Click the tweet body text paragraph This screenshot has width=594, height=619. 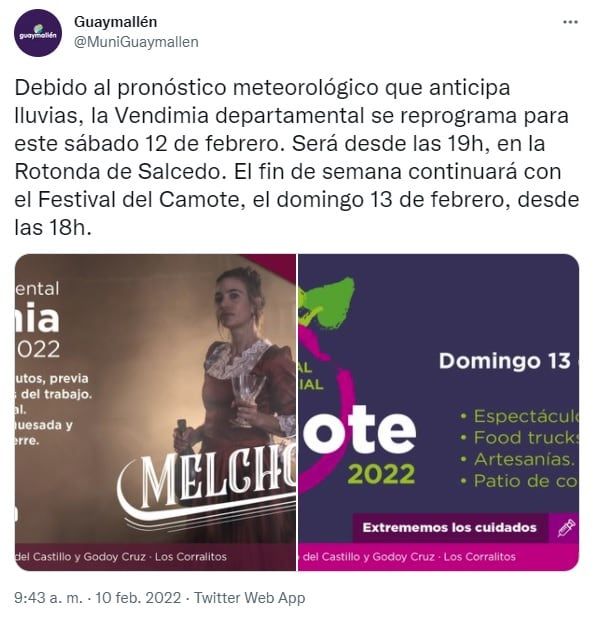(x=297, y=158)
